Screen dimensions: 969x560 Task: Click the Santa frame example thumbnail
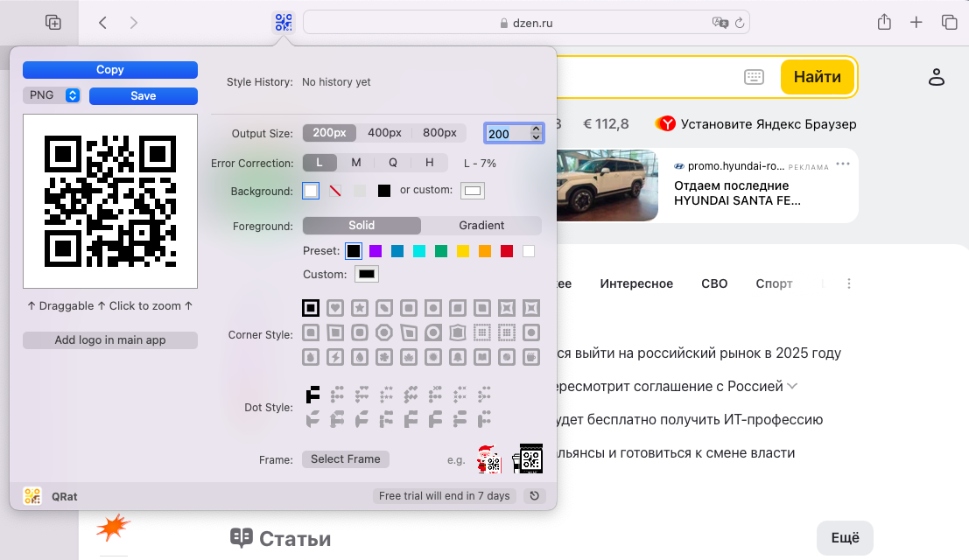click(x=488, y=458)
